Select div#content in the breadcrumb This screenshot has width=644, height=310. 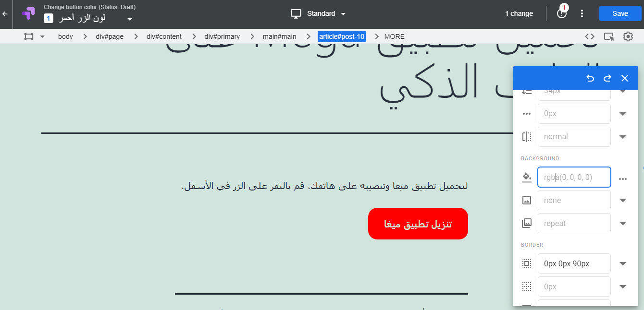tap(164, 36)
